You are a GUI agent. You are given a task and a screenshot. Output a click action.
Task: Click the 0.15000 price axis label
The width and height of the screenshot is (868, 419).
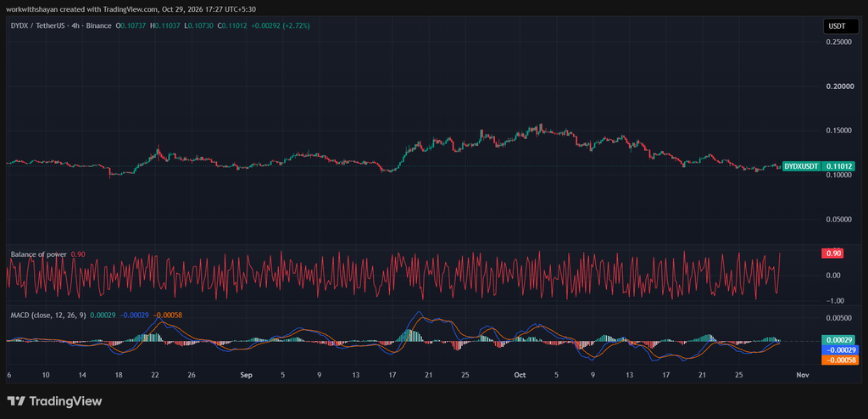pos(839,131)
